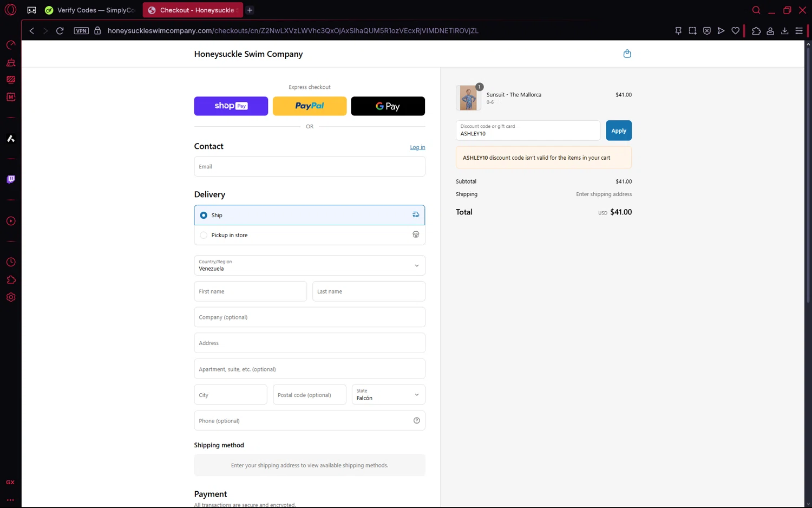
Task: Click the browser address bar URL
Action: pyautogui.click(x=293, y=31)
